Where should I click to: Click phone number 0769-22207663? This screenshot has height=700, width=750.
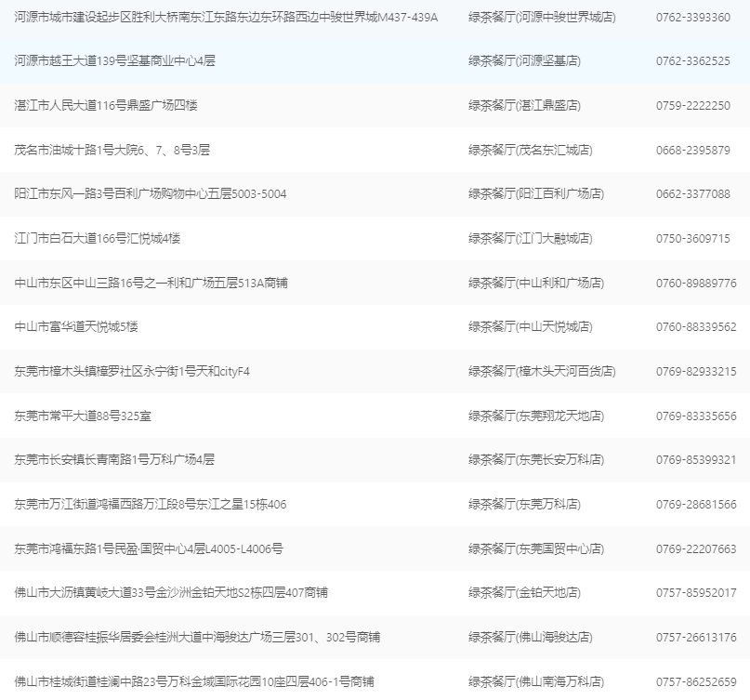point(696,548)
